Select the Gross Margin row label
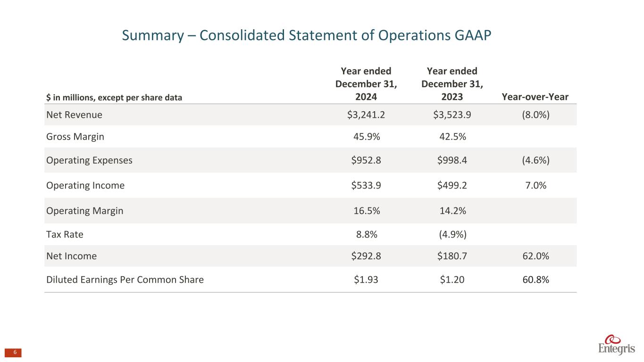The height and width of the screenshot is (362, 644). pos(75,137)
